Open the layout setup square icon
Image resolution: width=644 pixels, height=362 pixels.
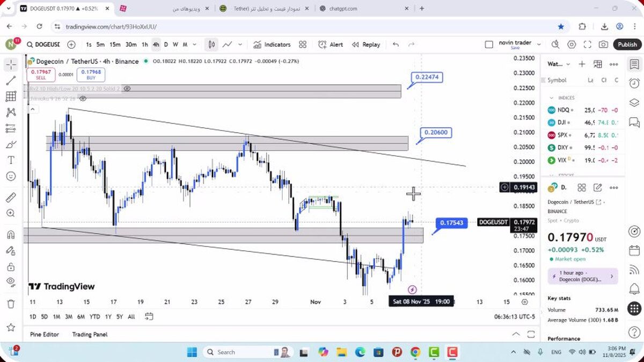pyautogui.click(x=488, y=45)
